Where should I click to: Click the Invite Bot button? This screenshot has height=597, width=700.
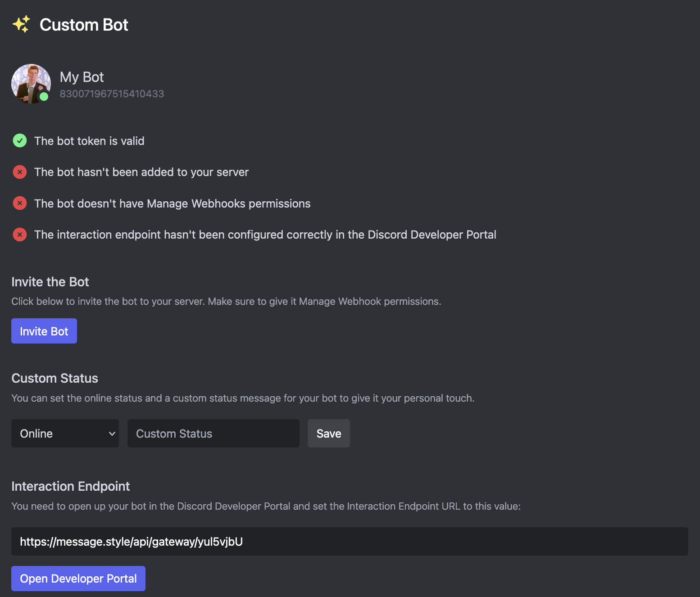point(44,330)
